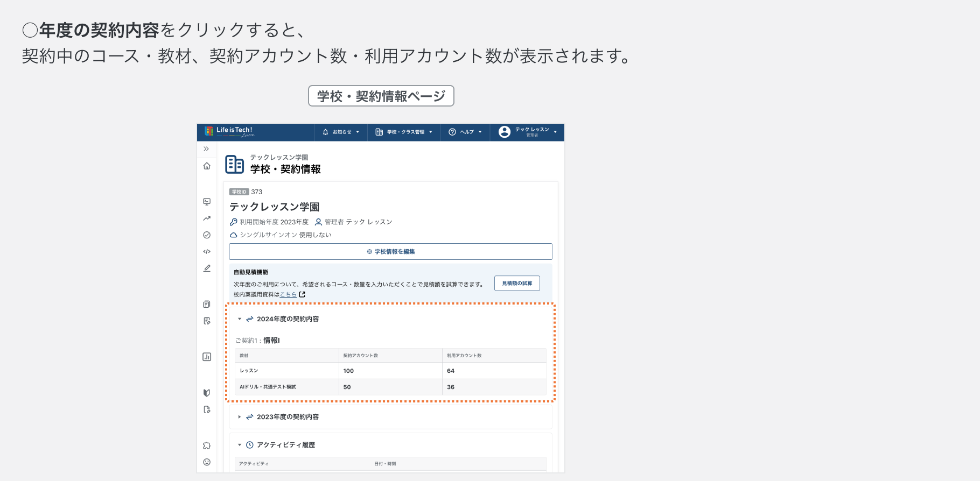Click the 学校・契約情報 page title
The width and height of the screenshot is (980, 481).
[x=285, y=169]
